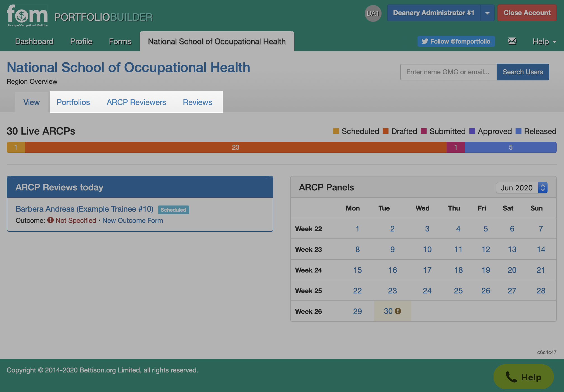
Task: Select June 7 in the calendar
Action: point(541,229)
